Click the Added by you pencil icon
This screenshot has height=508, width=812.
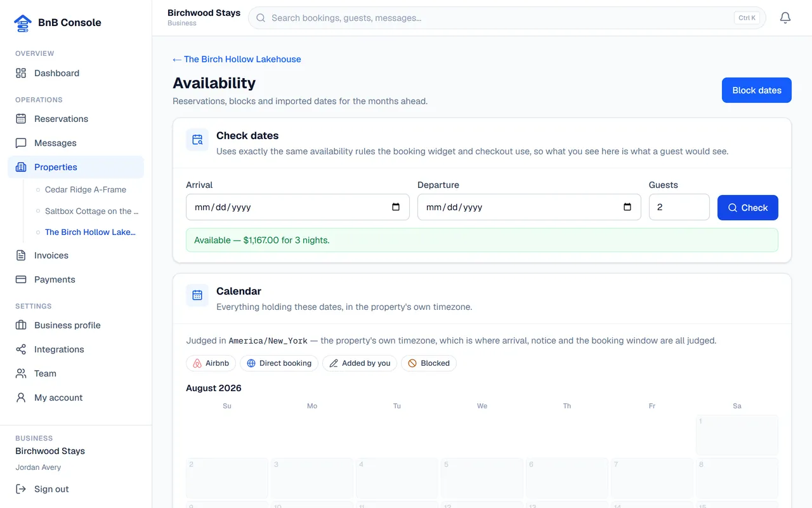point(334,363)
